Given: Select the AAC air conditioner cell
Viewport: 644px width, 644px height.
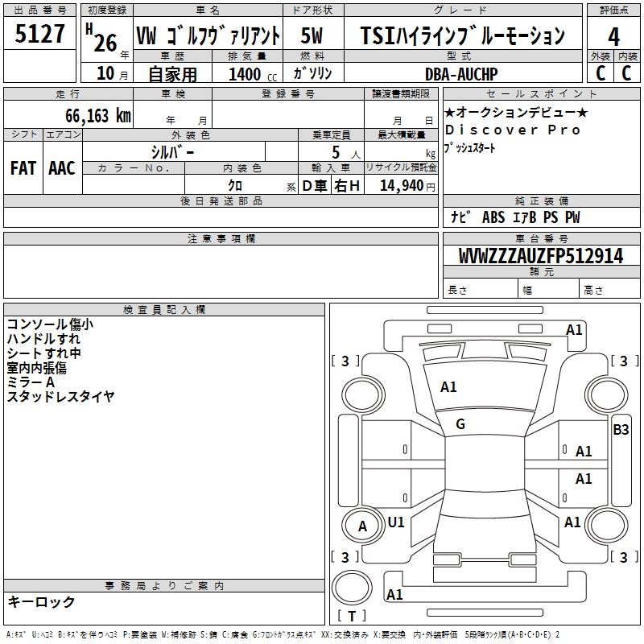Looking at the screenshot, I should (x=62, y=167).
